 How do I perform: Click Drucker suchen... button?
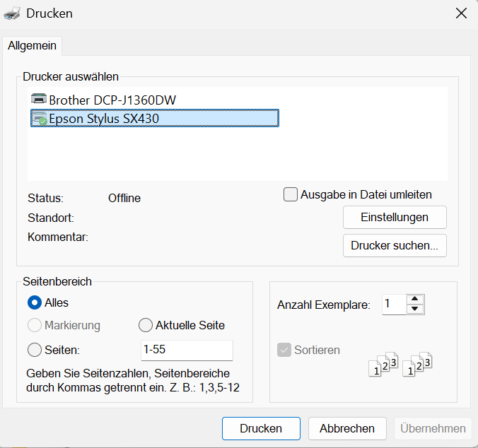tap(395, 245)
